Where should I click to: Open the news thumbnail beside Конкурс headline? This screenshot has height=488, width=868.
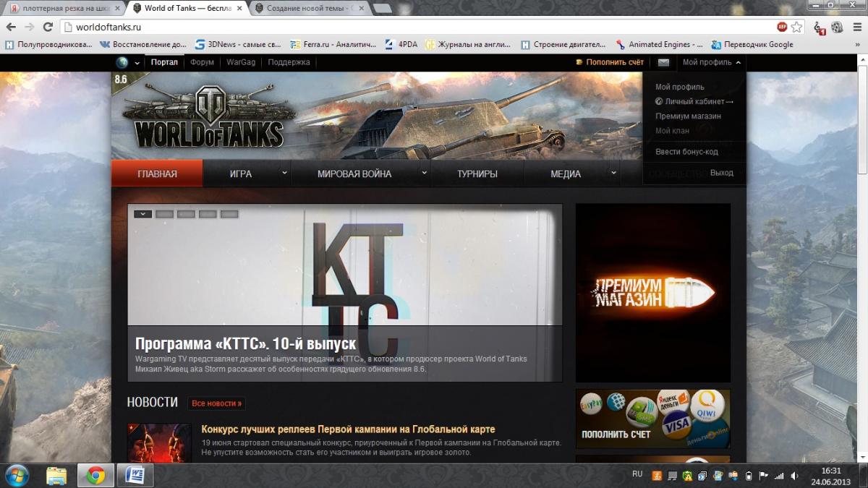[x=159, y=443]
